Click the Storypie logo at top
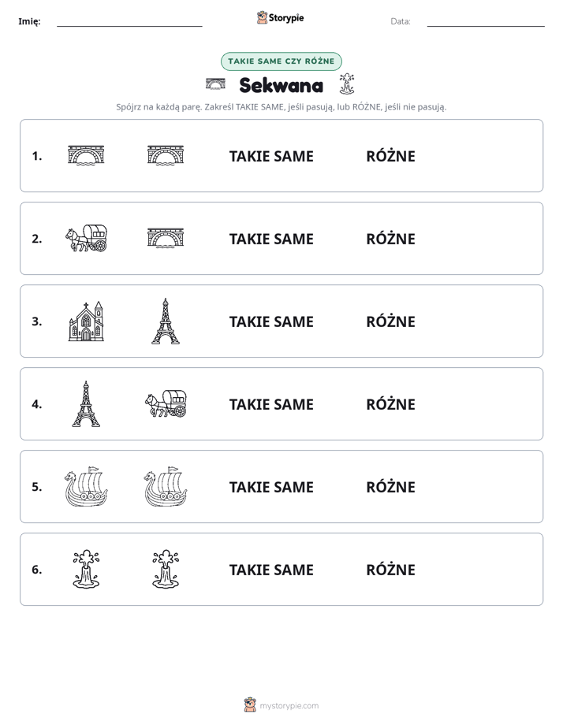Viewport: 563px width, 728px height. tap(280, 17)
